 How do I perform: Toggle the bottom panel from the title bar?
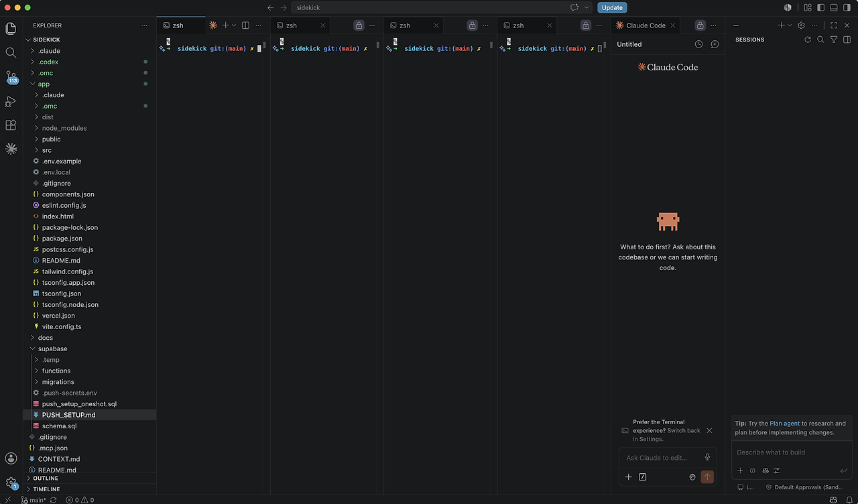835,7
